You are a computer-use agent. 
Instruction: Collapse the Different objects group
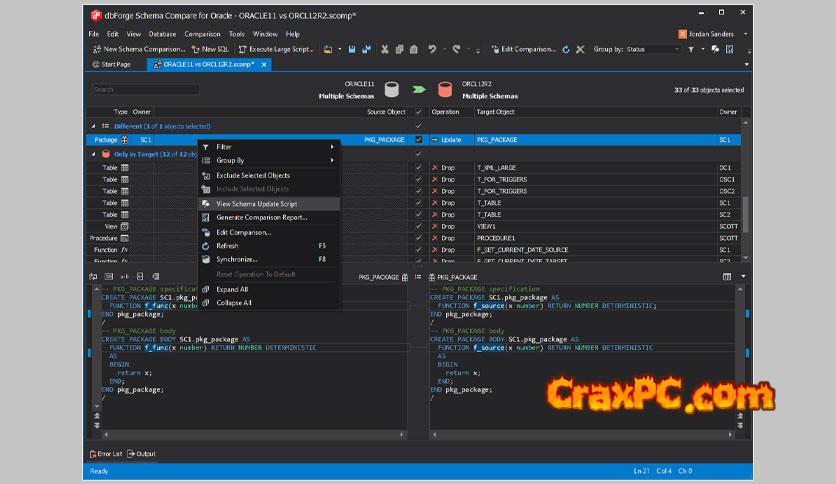[94, 126]
